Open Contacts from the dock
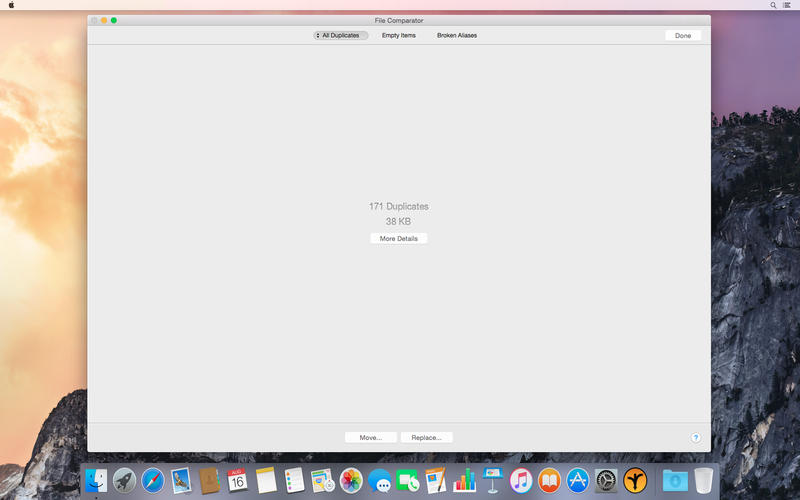800x500 pixels. pos(209,480)
